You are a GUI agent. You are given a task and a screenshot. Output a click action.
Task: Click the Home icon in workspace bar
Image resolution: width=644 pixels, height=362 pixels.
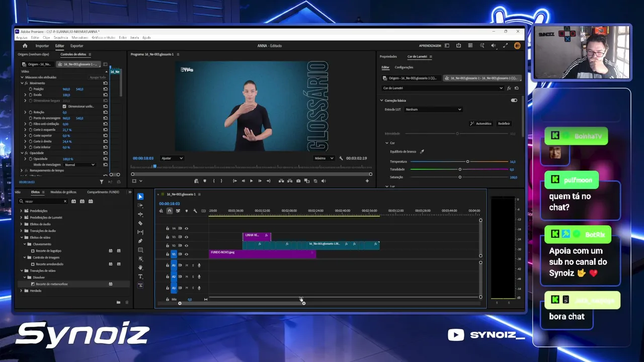coord(25,46)
